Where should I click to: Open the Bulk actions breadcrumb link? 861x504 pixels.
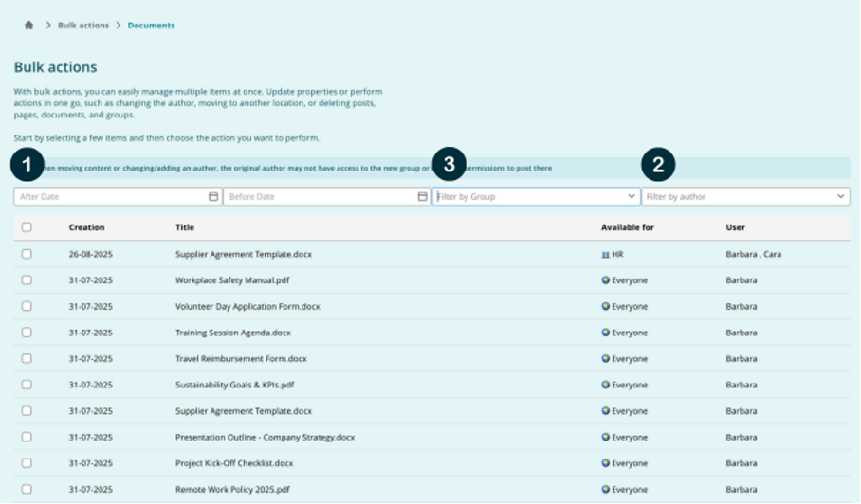coord(83,26)
